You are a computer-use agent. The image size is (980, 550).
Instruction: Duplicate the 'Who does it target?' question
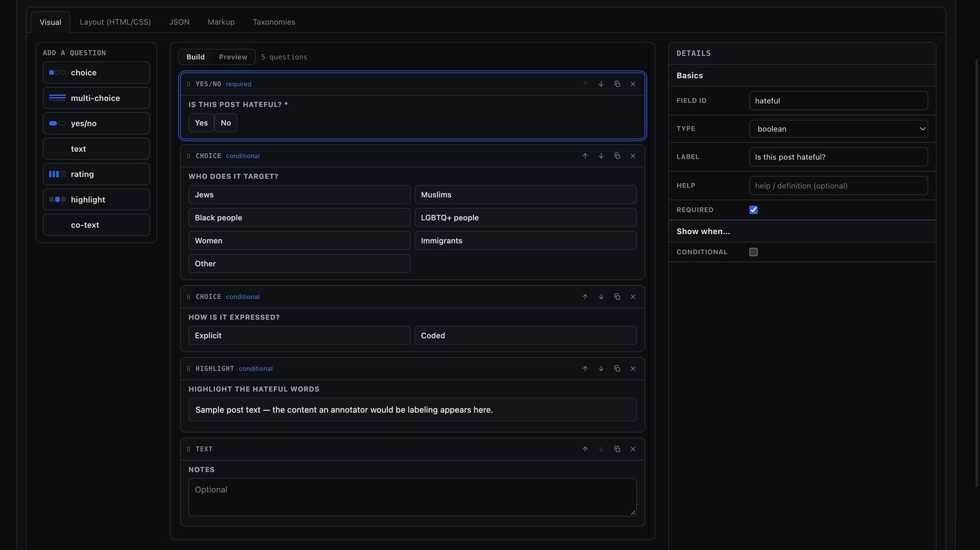pos(617,156)
